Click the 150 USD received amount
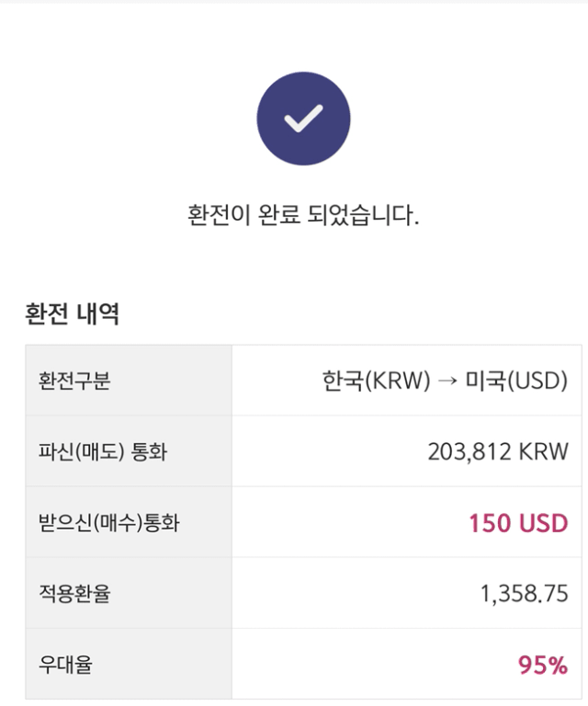Viewport: 588px width, 706px height. pos(518,523)
